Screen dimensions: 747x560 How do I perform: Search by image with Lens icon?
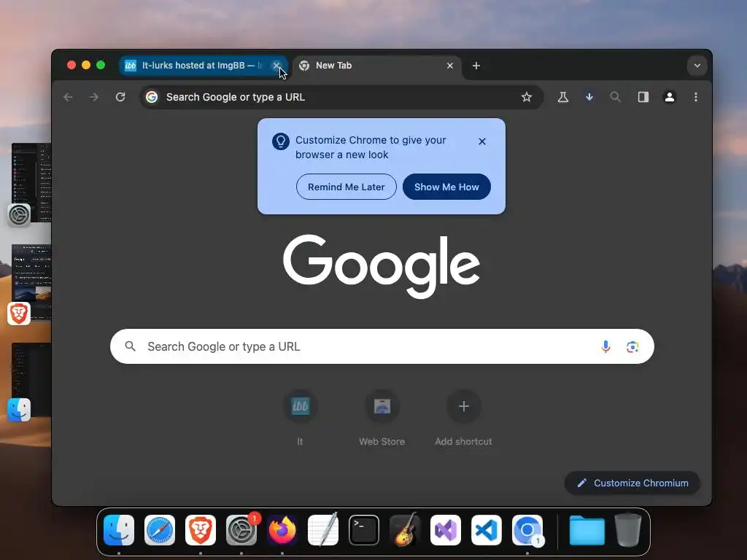tap(632, 346)
